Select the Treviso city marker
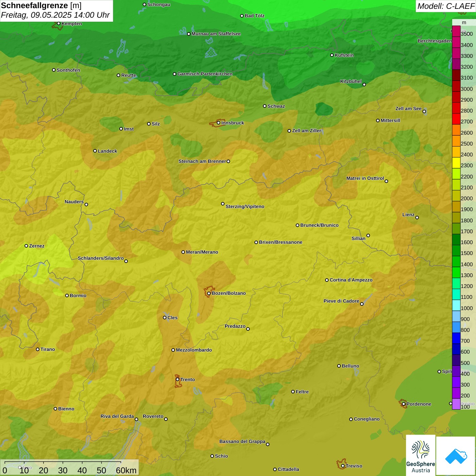This screenshot has height=476, width=476. tap(343, 466)
